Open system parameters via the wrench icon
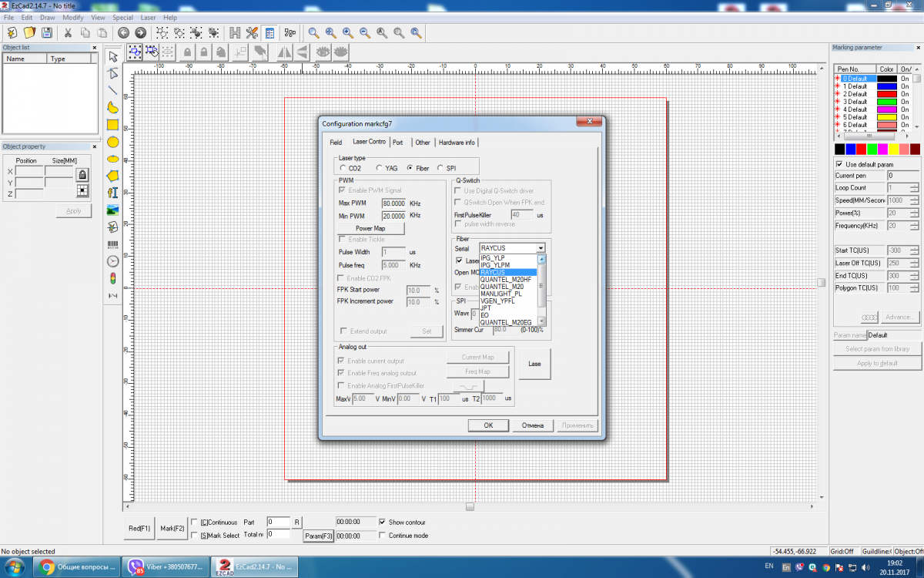Image resolution: width=924 pixels, height=578 pixels. tap(252, 32)
